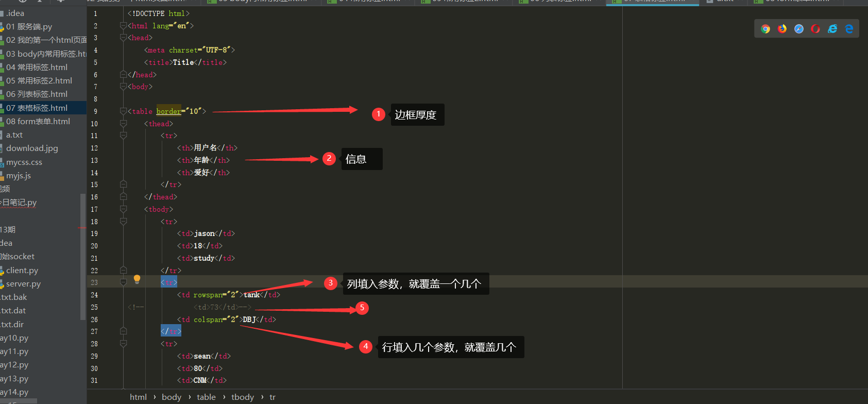Open 08 form表单.html file
This screenshot has height=404, width=868.
pos(38,122)
